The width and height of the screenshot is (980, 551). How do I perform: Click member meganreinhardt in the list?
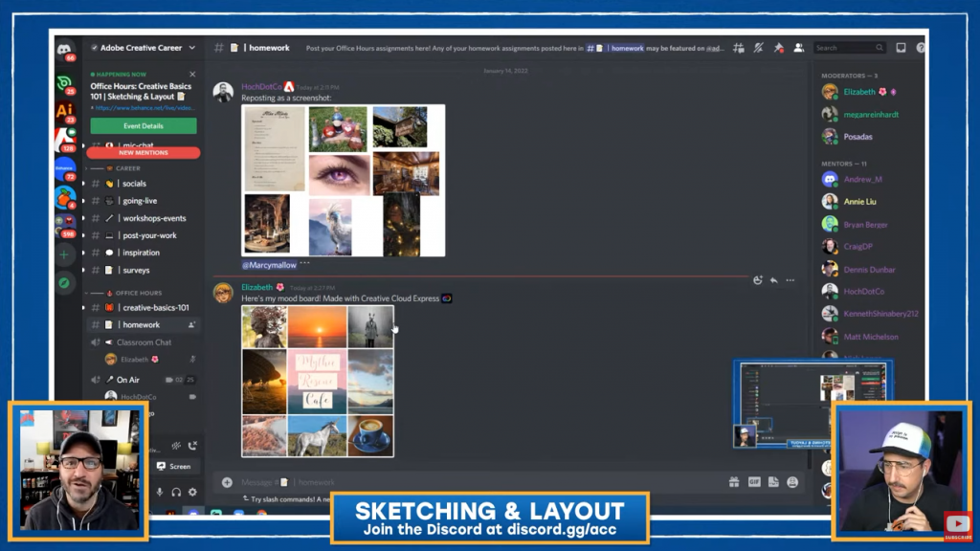point(869,115)
